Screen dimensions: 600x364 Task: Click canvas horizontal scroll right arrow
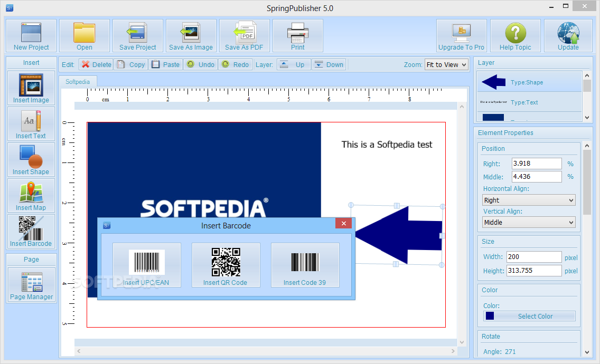[453, 351]
